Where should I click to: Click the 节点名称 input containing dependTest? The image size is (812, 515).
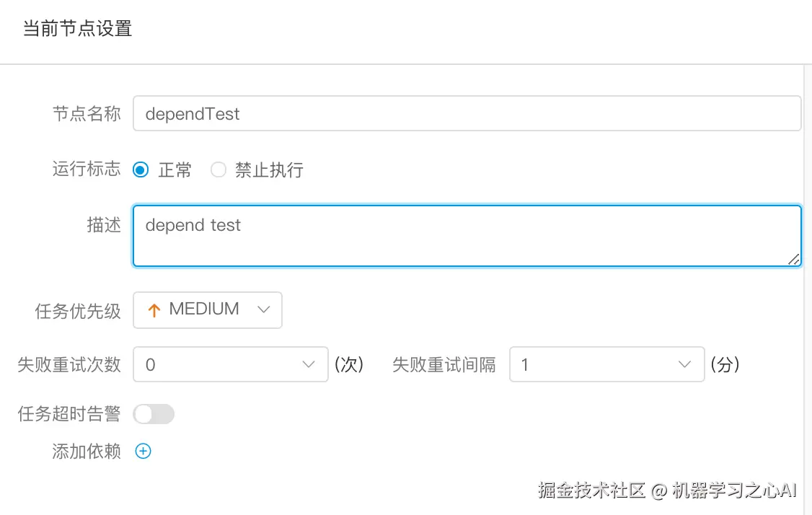click(467, 114)
